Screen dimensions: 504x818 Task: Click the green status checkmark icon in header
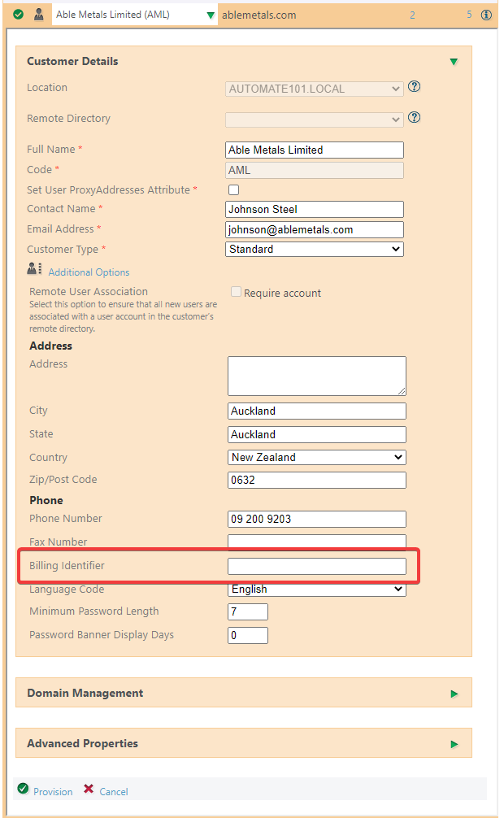[19, 15]
